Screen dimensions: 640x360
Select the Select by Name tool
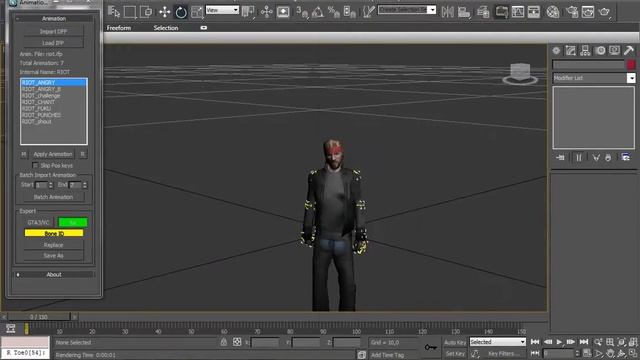(x=114, y=12)
